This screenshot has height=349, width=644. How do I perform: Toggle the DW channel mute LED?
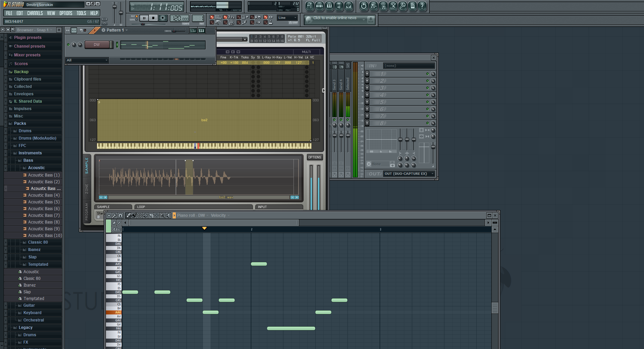[x=68, y=45]
